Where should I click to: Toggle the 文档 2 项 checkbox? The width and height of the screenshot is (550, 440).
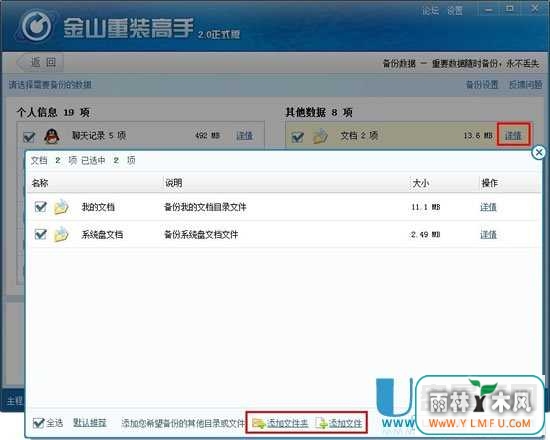(x=297, y=136)
